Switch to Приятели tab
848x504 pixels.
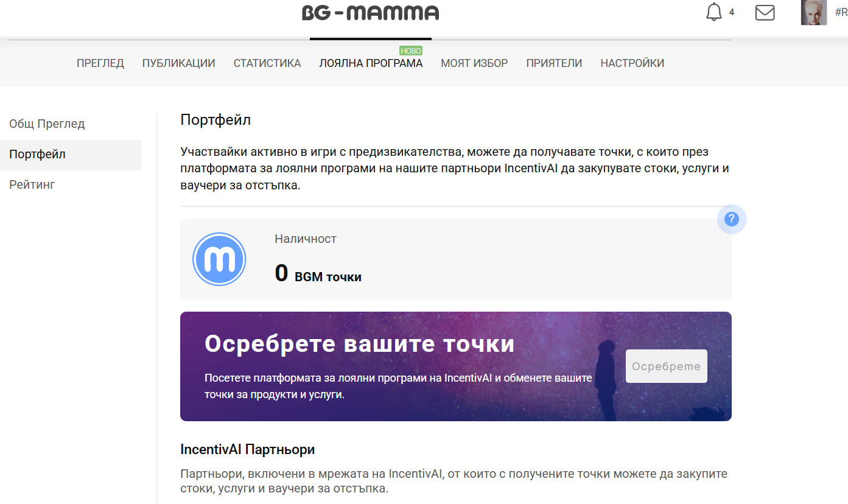point(554,63)
